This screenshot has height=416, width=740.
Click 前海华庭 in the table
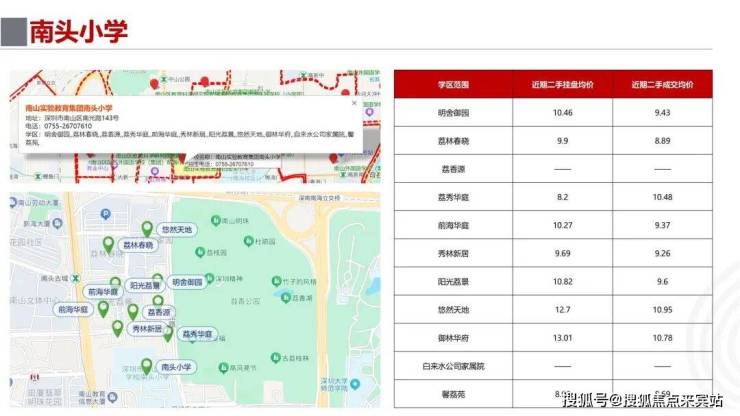[x=453, y=225]
